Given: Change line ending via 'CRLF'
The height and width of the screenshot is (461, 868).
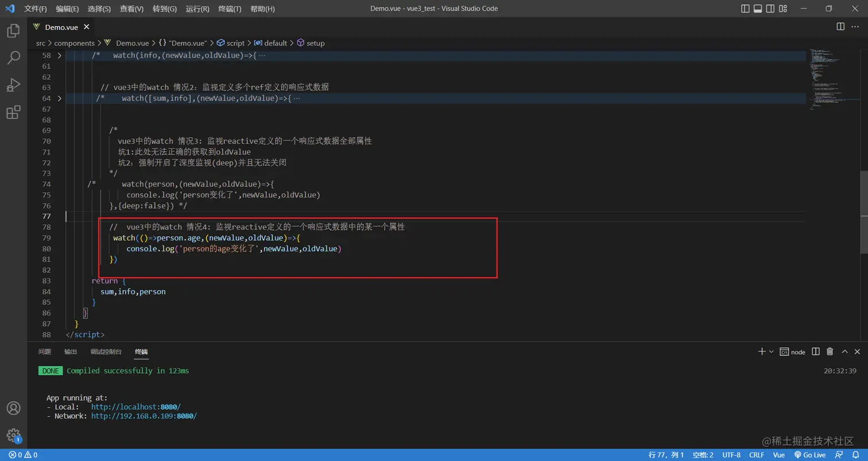Looking at the screenshot, I should coord(757,455).
